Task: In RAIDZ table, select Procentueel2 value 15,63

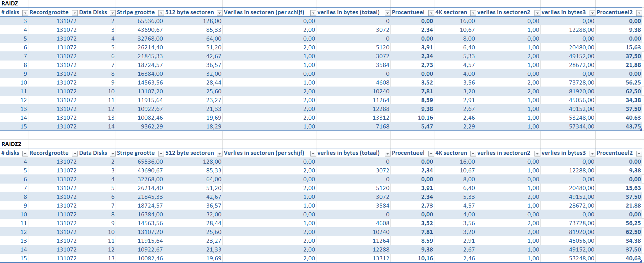Action: 619,47
